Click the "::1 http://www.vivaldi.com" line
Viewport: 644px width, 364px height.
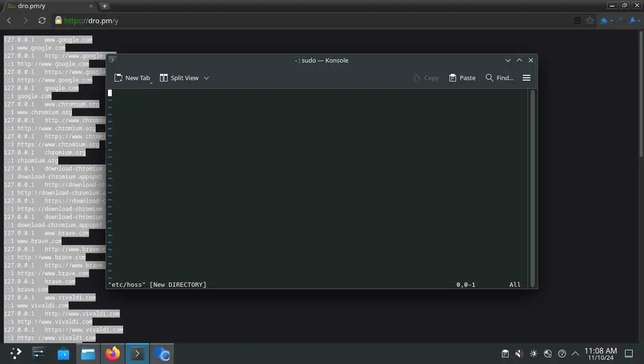[48, 322]
